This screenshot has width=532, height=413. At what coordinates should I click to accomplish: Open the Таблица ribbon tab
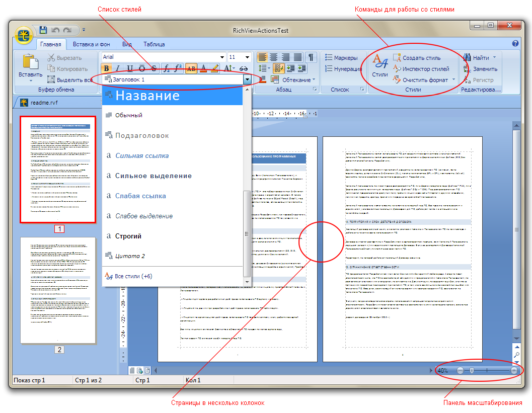[x=154, y=44]
